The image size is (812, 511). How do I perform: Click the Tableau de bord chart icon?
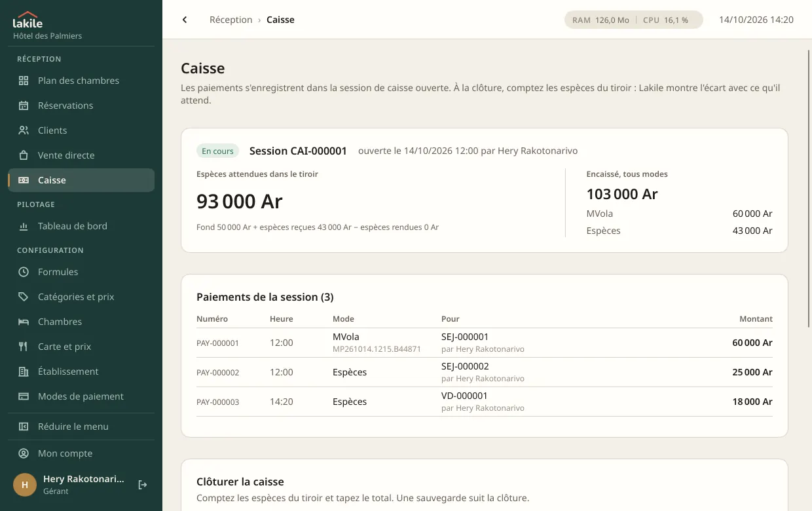coord(24,226)
